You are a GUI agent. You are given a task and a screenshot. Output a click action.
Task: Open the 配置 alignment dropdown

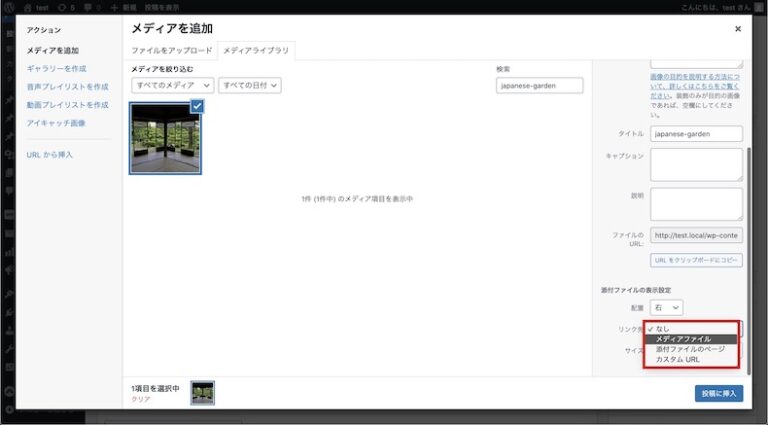click(x=667, y=308)
